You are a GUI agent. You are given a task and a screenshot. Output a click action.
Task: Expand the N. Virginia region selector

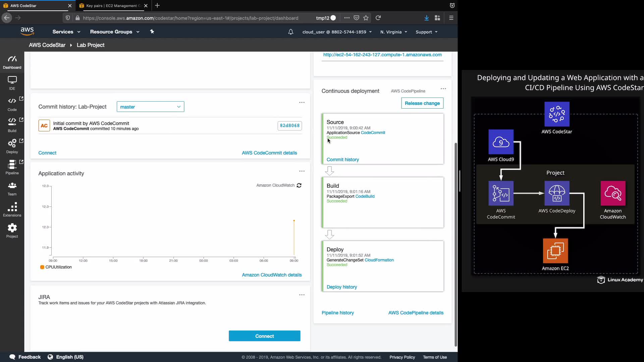tap(393, 32)
